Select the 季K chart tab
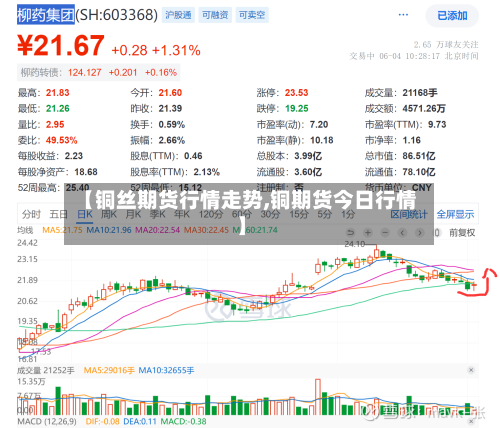The height and width of the screenshot is (428, 500). coord(158,214)
